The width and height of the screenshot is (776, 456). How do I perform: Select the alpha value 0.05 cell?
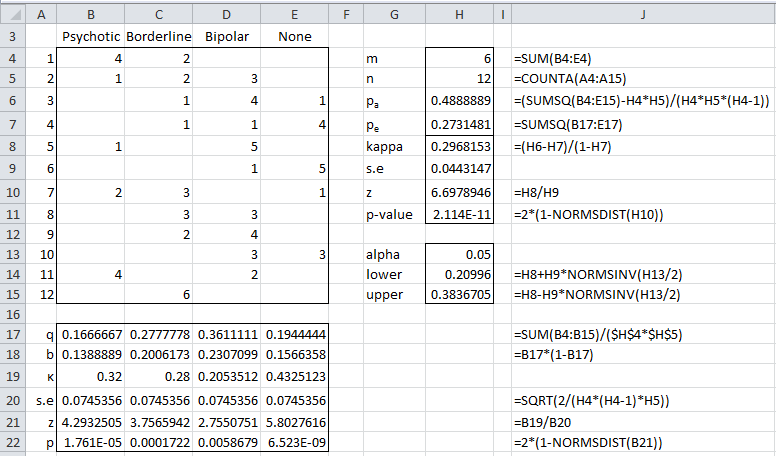[458, 253]
